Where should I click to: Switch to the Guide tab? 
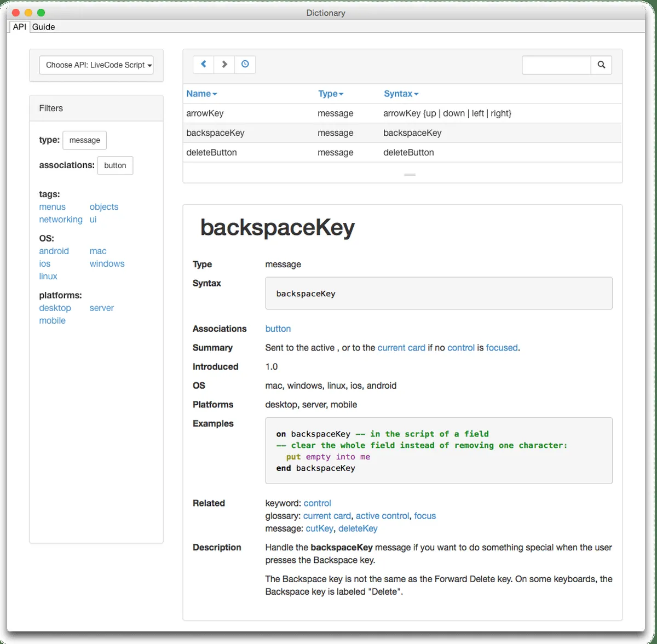[x=43, y=27]
